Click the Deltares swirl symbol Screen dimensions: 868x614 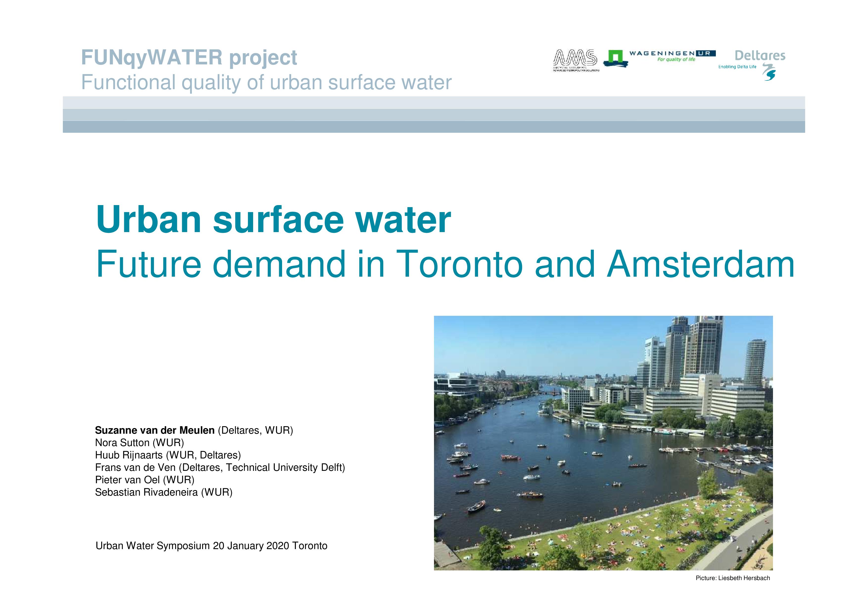point(769,72)
